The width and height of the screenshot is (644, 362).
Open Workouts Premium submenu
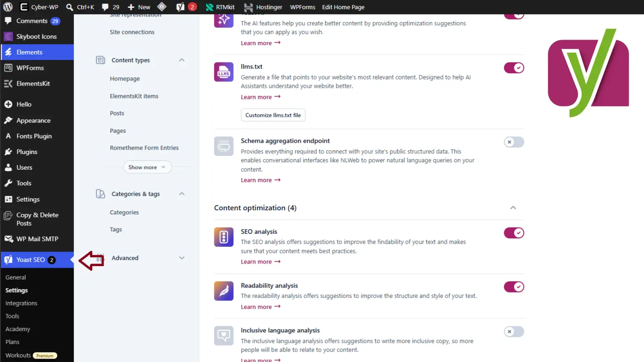tap(31, 355)
